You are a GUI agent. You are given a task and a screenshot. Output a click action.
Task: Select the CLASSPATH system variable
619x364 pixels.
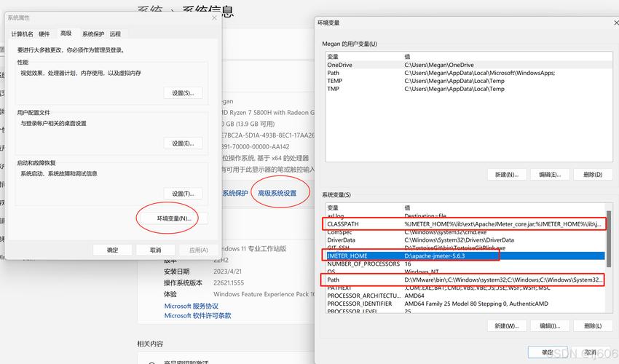pos(466,223)
